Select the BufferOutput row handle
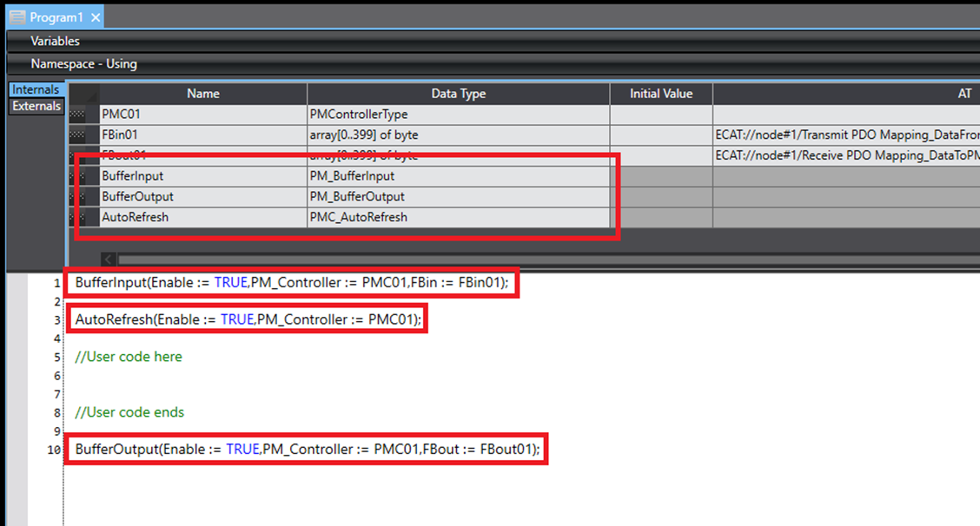The image size is (980, 526). click(x=77, y=197)
